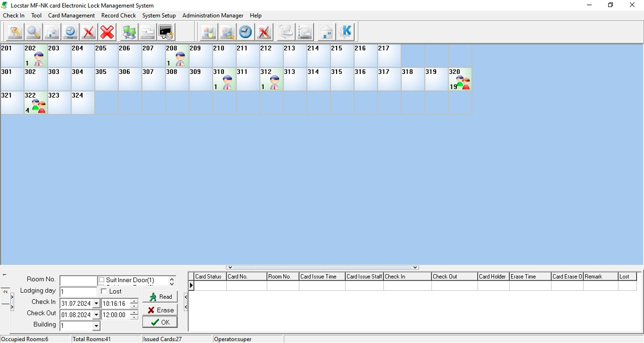Viewport: 644px width, 343px height.
Task: Click the Card Issue Time column header
Action: [x=322, y=277]
